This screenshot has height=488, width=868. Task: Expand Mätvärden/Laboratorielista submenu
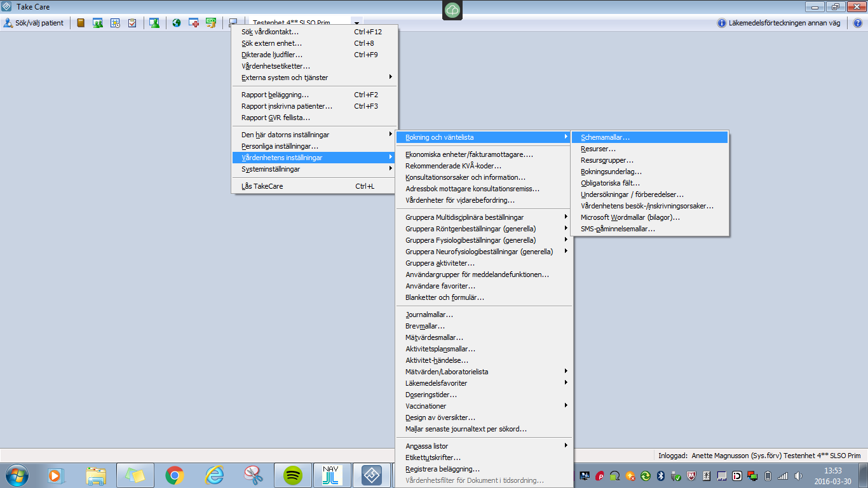click(x=484, y=372)
